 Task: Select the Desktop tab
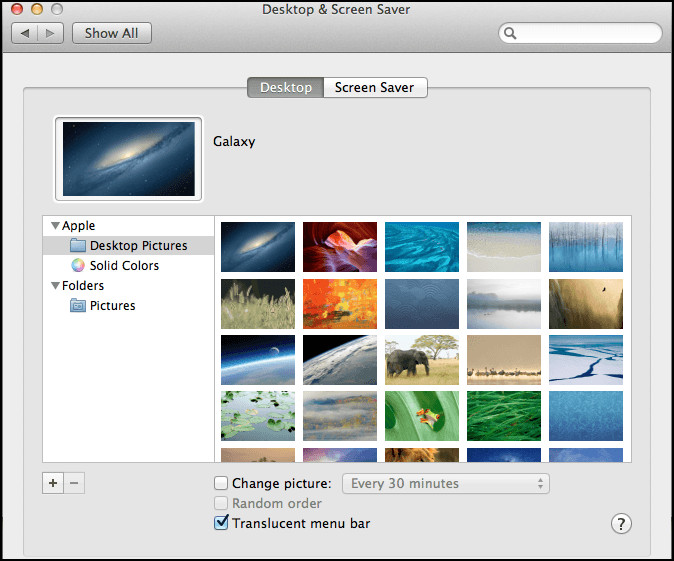tap(286, 87)
